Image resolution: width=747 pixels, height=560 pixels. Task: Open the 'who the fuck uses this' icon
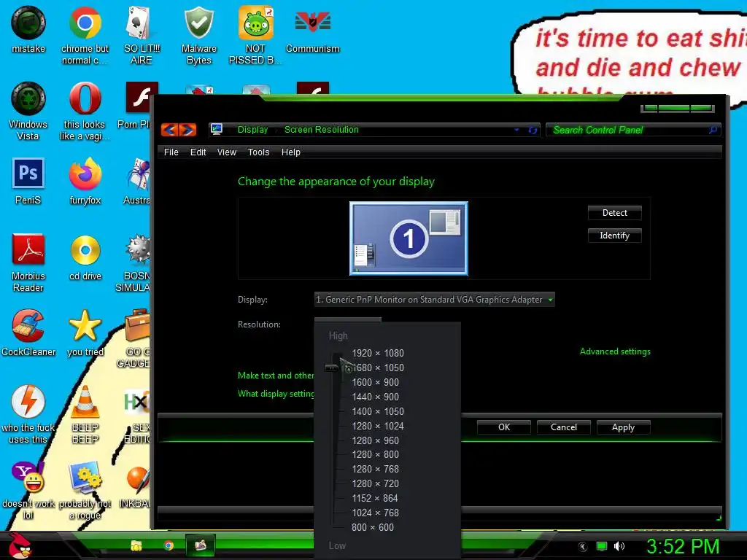point(28,414)
